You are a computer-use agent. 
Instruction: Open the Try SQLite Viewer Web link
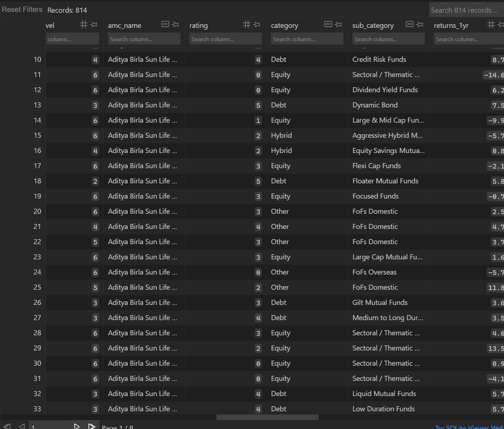tap(469, 427)
